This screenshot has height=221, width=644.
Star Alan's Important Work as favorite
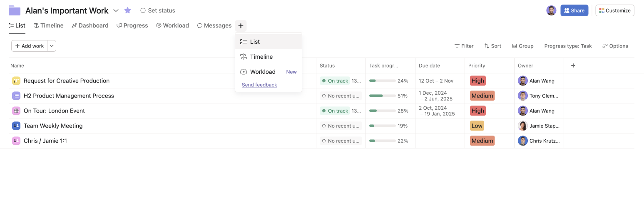tap(128, 10)
